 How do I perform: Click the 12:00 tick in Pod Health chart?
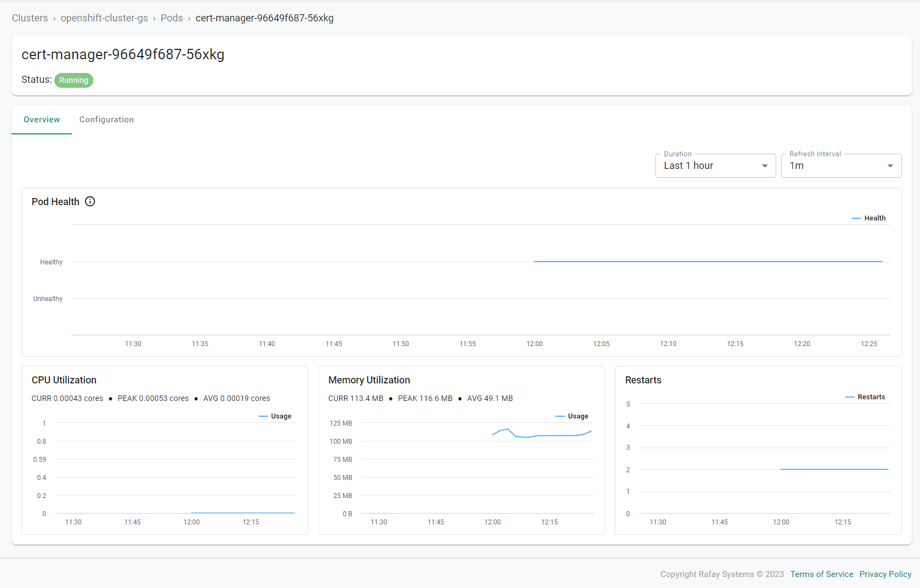click(535, 344)
